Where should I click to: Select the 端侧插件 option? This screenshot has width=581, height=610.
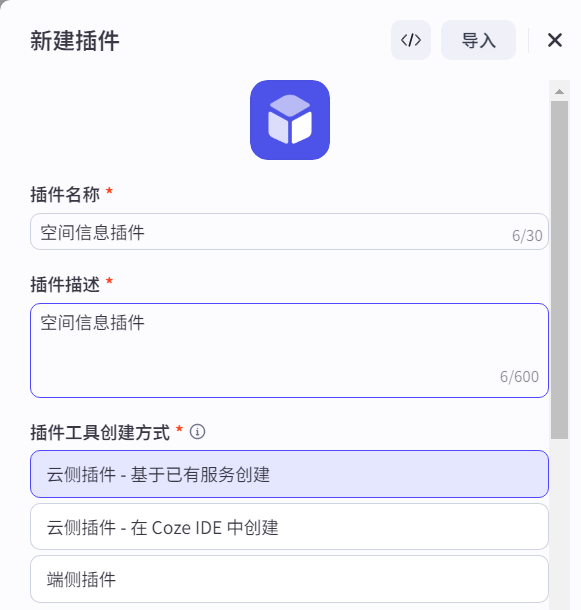289,579
